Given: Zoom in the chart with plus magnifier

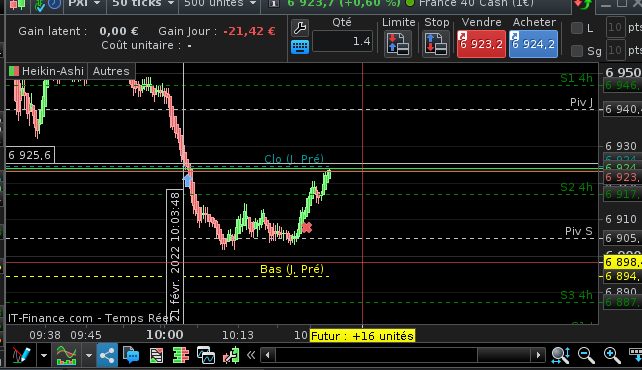Looking at the screenshot, I should [x=612, y=355].
